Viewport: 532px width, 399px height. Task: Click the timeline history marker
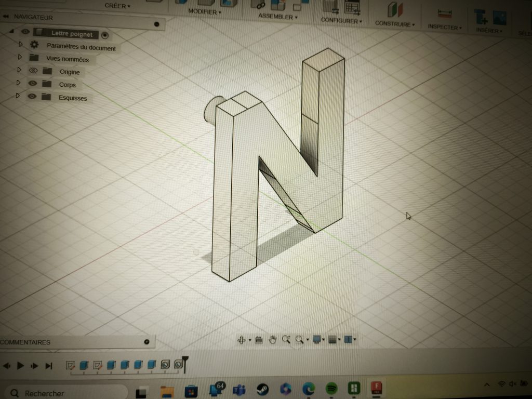point(185,364)
